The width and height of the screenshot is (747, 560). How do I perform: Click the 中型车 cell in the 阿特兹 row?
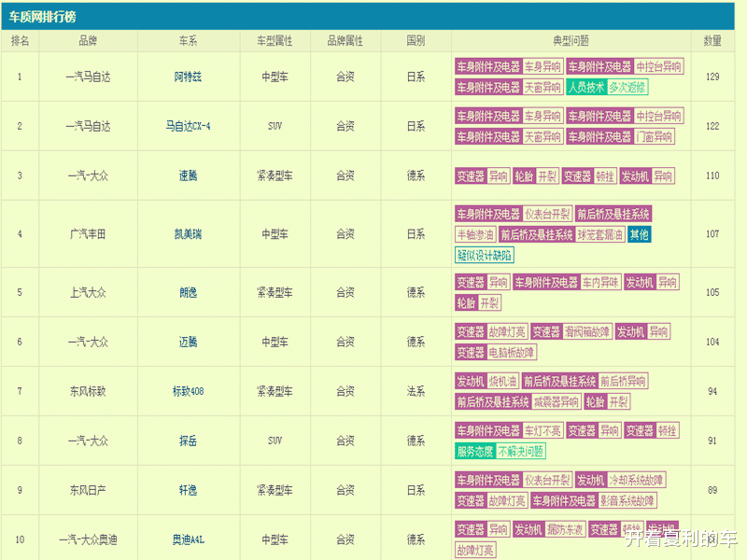click(275, 77)
